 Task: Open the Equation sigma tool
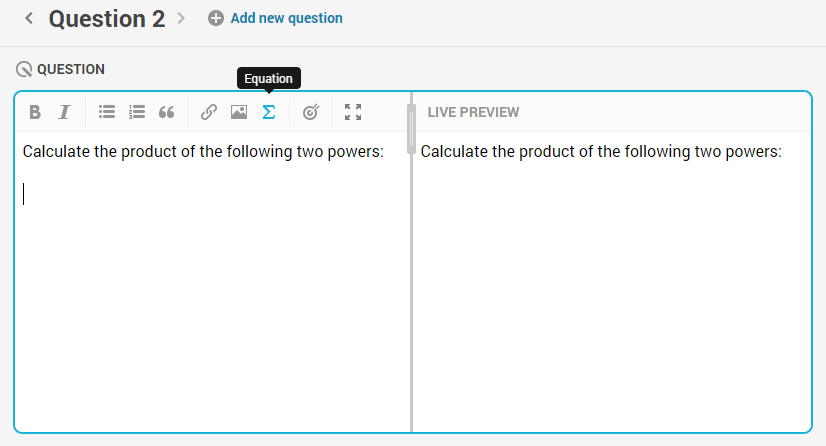click(269, 112)
